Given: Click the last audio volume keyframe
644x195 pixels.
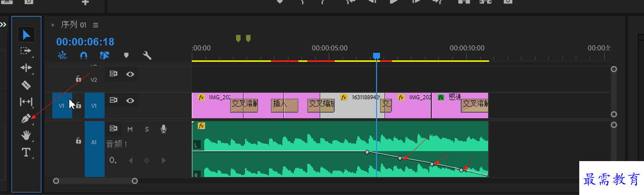Looking at the screenshot, I should (461, 170).
